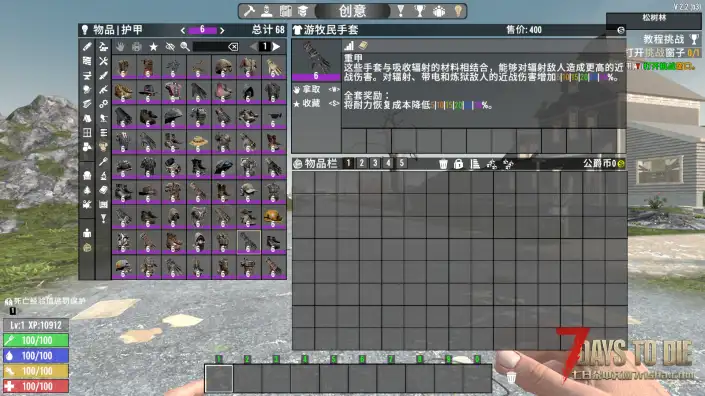Open the quests exclamation mark tab
This screenshot has height=396, width=705.
(400, 11)
